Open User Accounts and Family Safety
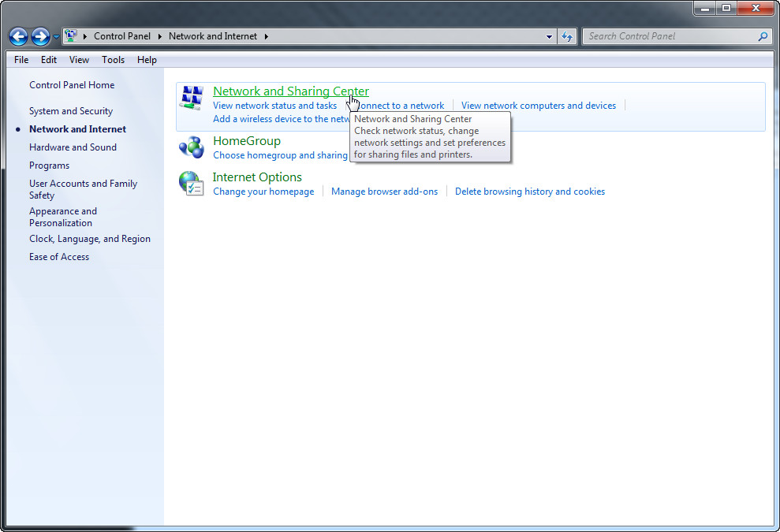This screenshot has height=532, width=780. coord(83,189)
